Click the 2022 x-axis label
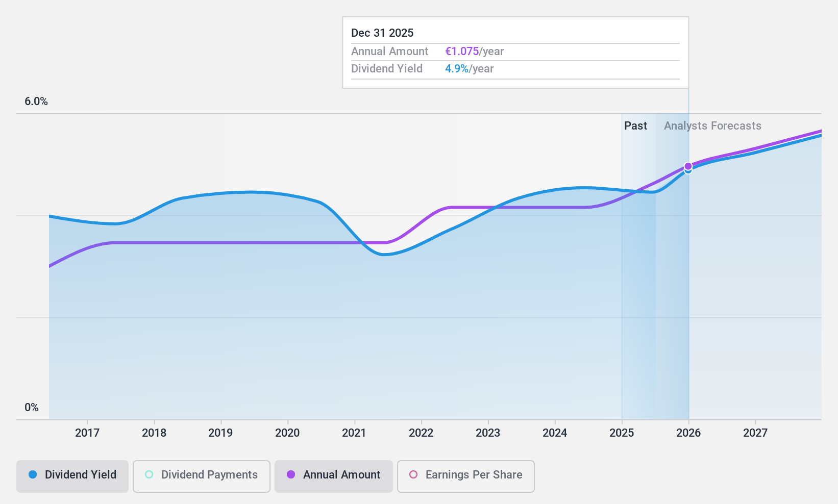This screenshot has width=838, height=504. point(421,433)
